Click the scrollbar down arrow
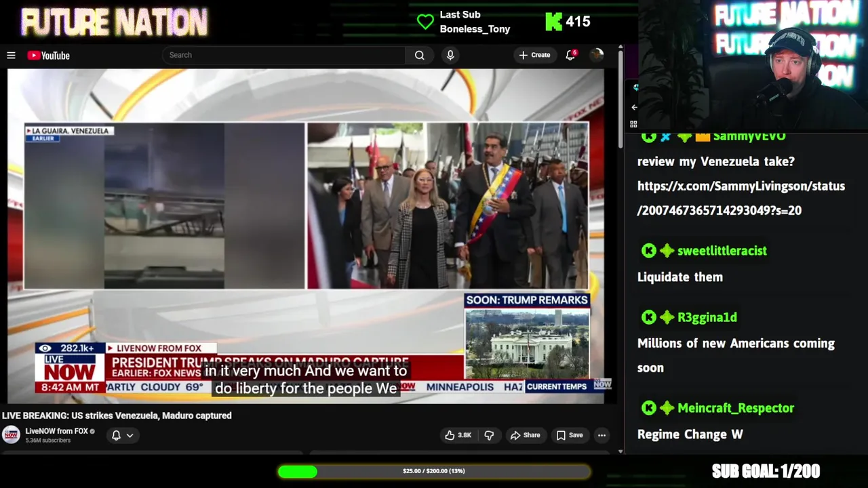This screenshot has width=868, height=488. (x=620, y=451)
